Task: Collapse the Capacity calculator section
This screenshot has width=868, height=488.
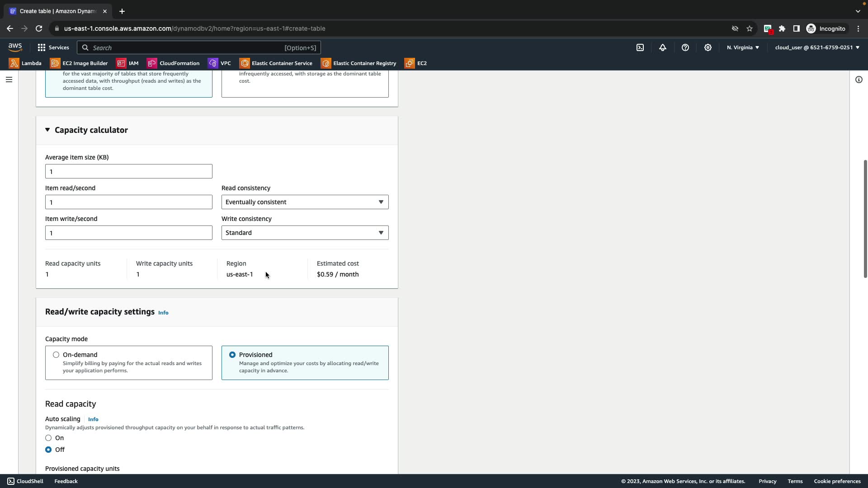Action: click(47, 130)
